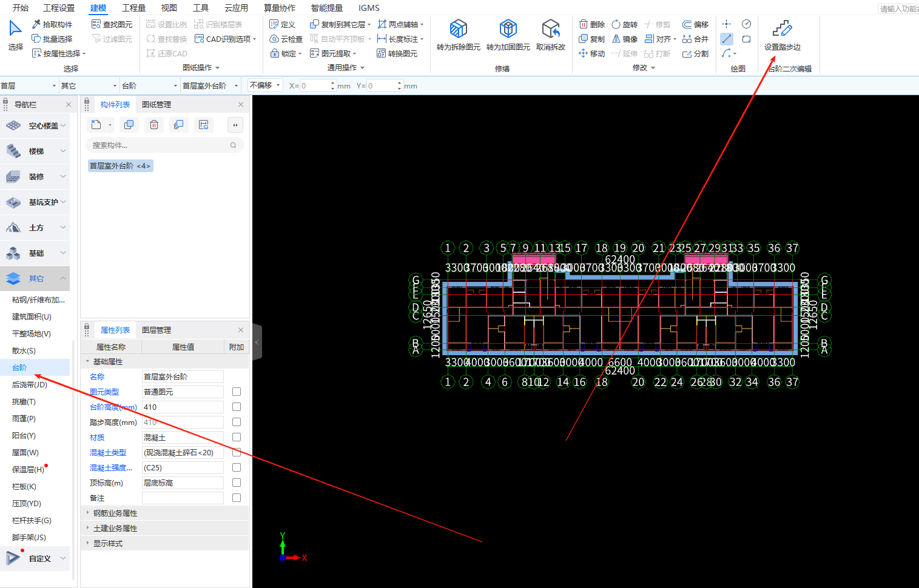This screenshot has height=588, width=919.
Task: Collapse left panel via side handle
Action: tap(257, 342)
